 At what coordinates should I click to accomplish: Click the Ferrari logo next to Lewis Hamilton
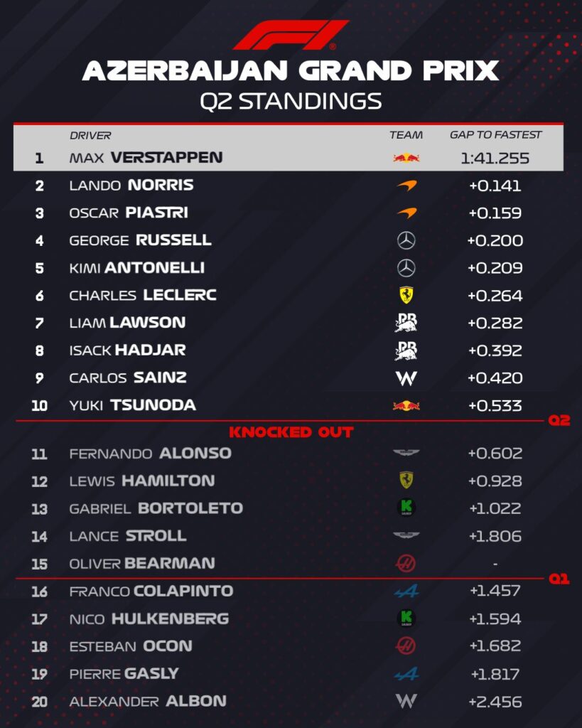406,481
